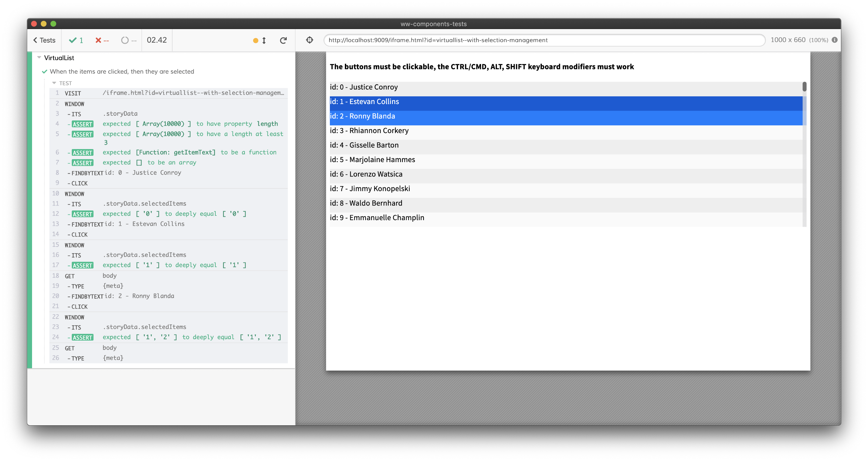Expand the passing test description

coord(122,71)
